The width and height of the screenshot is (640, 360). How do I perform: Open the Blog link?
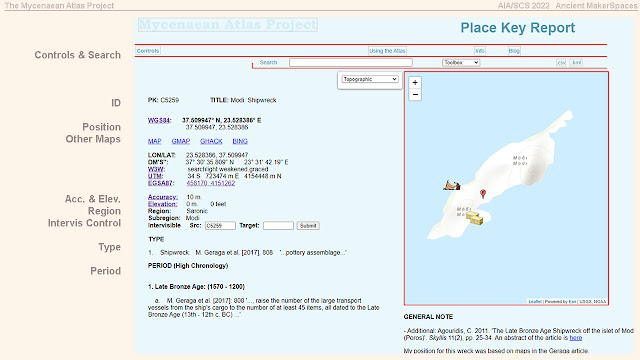514,51
